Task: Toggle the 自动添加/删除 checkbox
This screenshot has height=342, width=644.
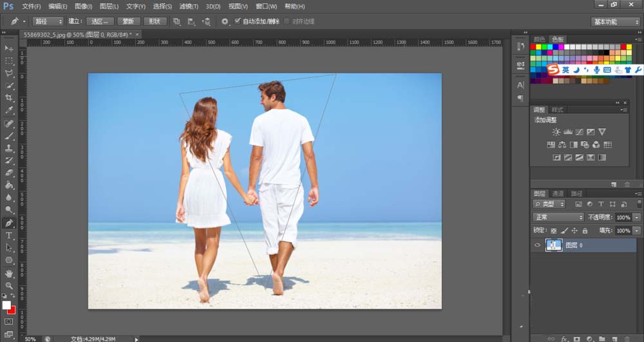Action: [237, 21]
